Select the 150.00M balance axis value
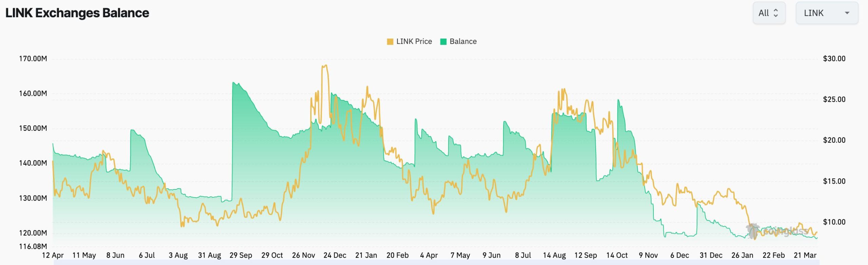This screenshot has height=265, width=868. 33,128
